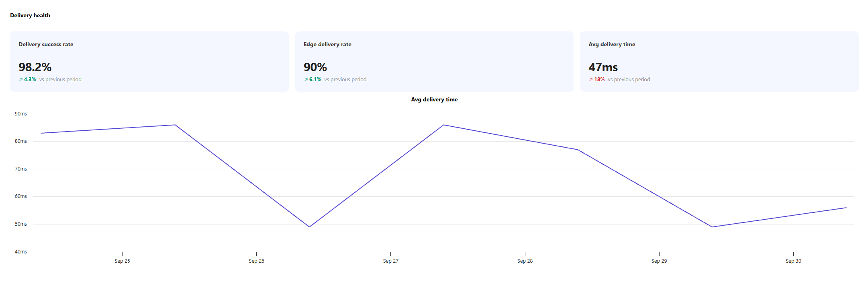This screenshot has height=282, width=868.
Task: Click "vs previous period" under 47ms
Action: pos(629,80)
